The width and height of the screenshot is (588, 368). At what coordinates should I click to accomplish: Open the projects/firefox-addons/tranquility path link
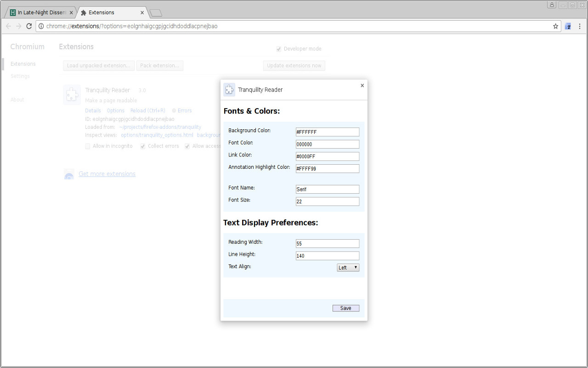coord(160,127)
